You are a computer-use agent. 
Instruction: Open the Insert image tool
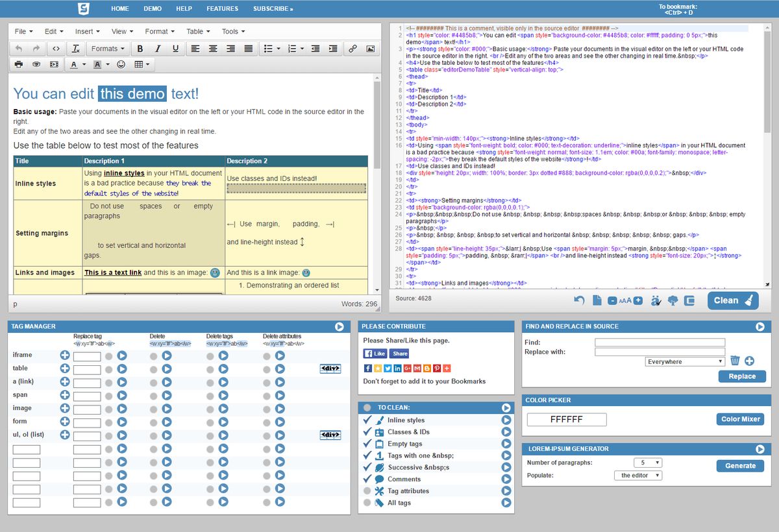pos(371,49)
